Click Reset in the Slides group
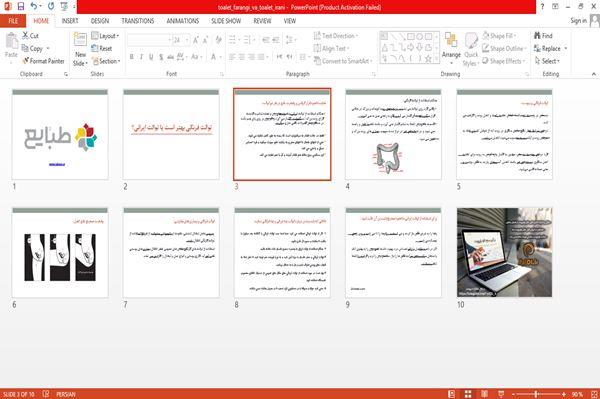The height and width of the screenshot is (399, 600). click(x=102, y=49)
